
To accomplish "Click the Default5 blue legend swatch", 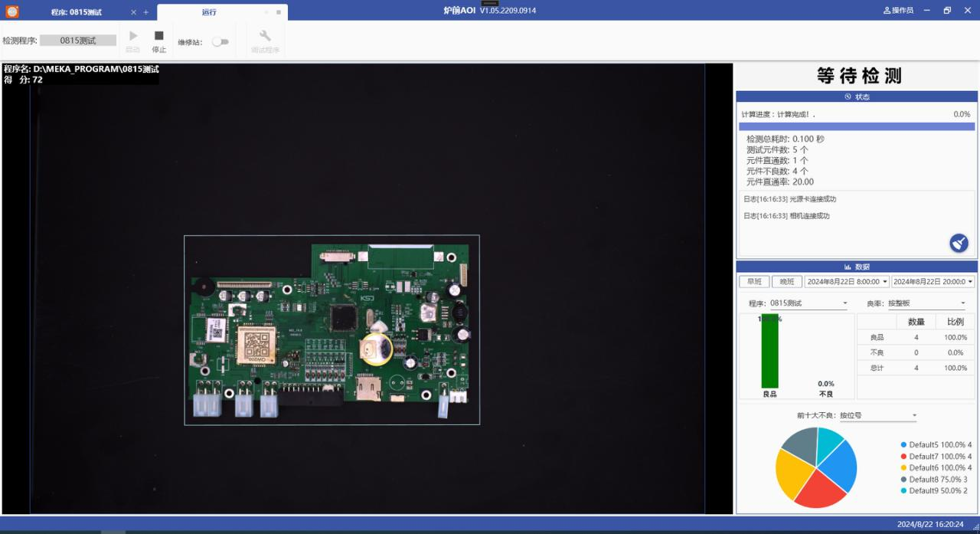I will pos(903,445).
